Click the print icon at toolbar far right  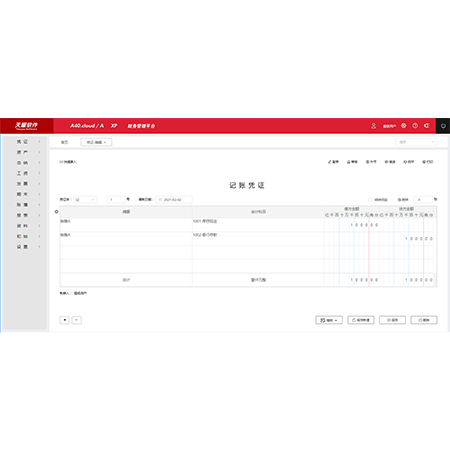428,162
